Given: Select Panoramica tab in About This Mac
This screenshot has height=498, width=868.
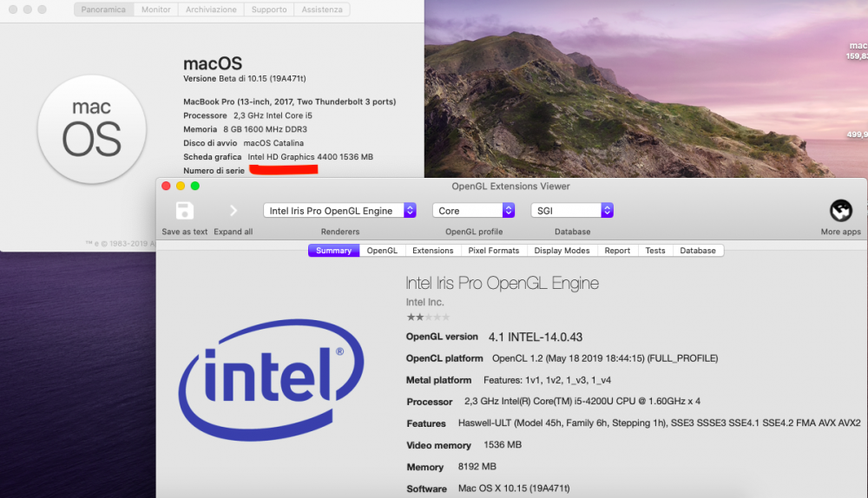Looking at the screenshot, I should point(103,10).
